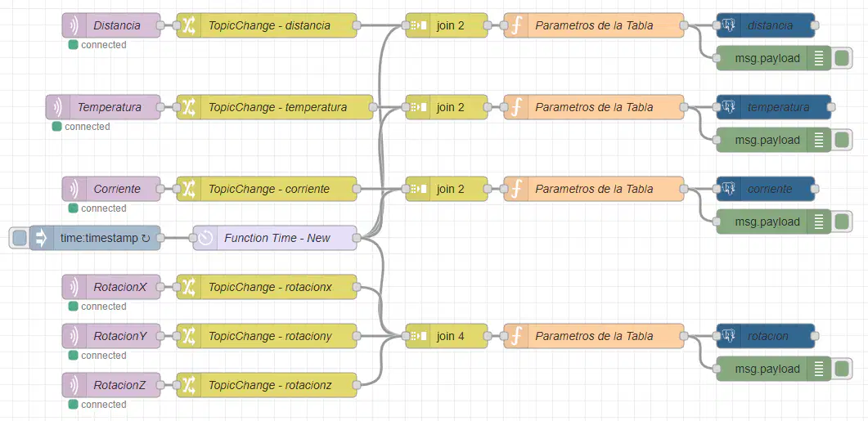This screenshot has width=868, height=421.
Task: Click the inject arrow icon on time:timestamp node
Action: (x=41, y=238)
